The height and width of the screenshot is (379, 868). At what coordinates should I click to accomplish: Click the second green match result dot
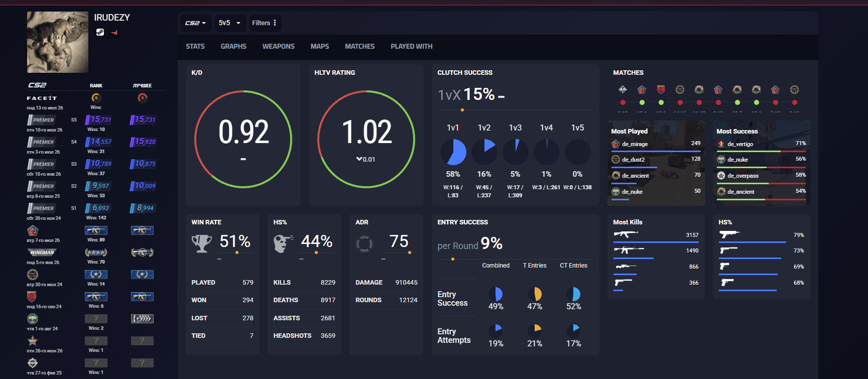pos(661,102)
